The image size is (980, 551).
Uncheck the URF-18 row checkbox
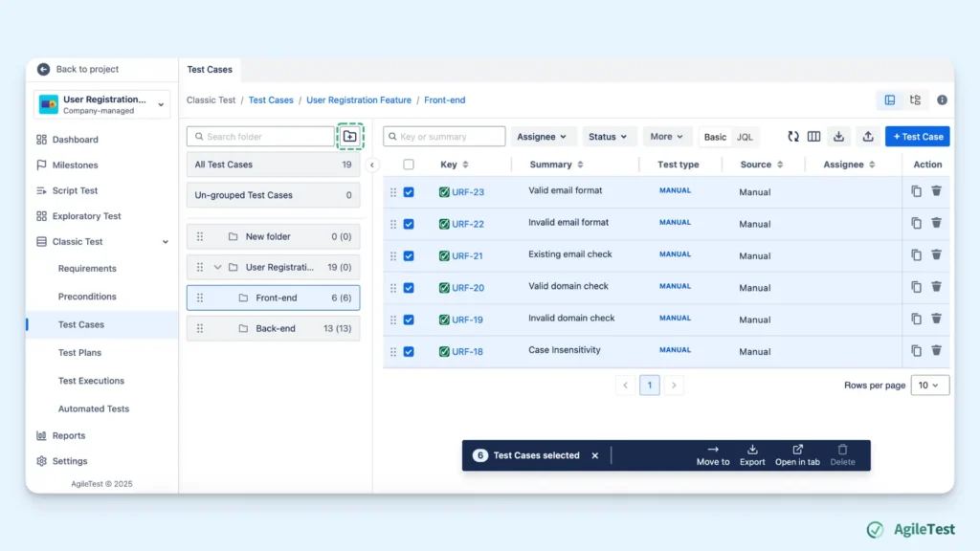tap(409, 352)
